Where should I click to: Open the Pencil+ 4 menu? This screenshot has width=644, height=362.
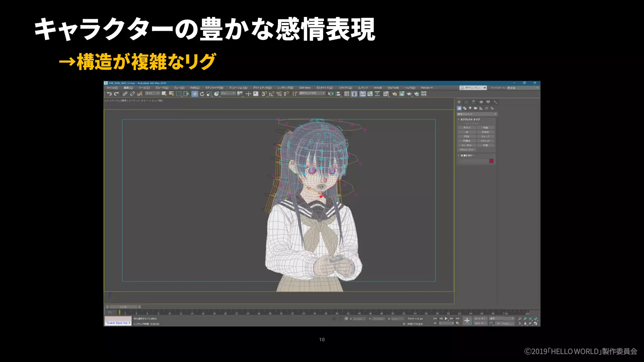coord(427,88)
